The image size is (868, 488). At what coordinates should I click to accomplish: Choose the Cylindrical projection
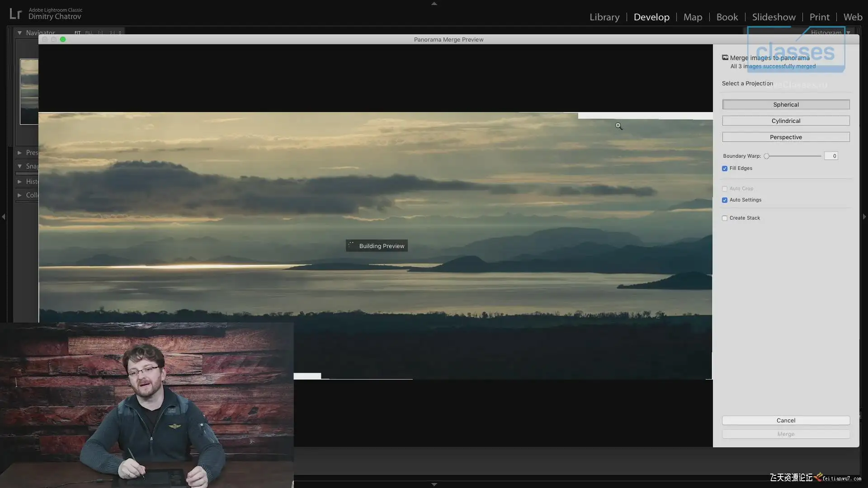click(786, 121)
